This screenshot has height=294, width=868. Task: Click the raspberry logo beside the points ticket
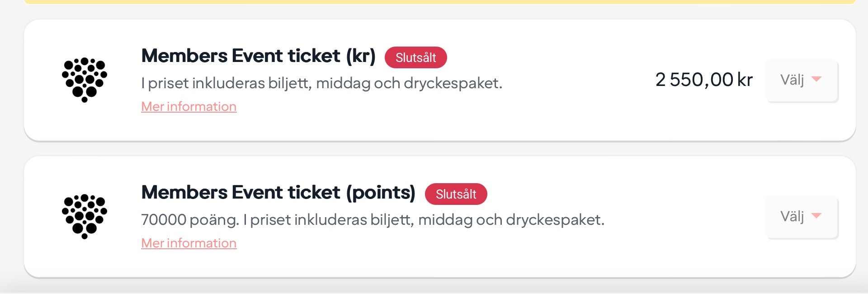coord(85,216)
